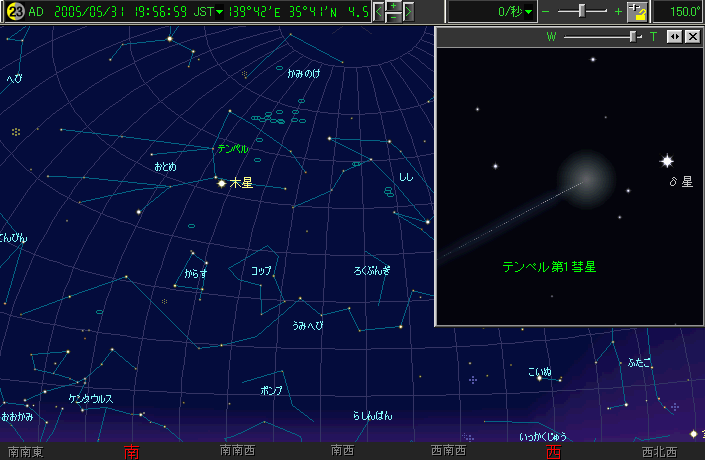Click the lock icon in the top toolbar
Screen dimensions: 705x460
tap(639, 12)
